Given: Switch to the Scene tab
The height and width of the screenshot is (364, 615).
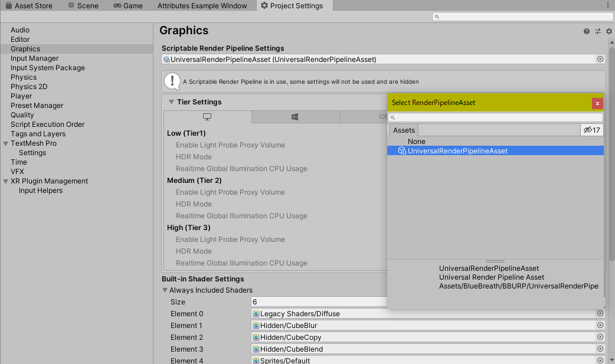Looking at the screenshot, I should tap(83, 6).
